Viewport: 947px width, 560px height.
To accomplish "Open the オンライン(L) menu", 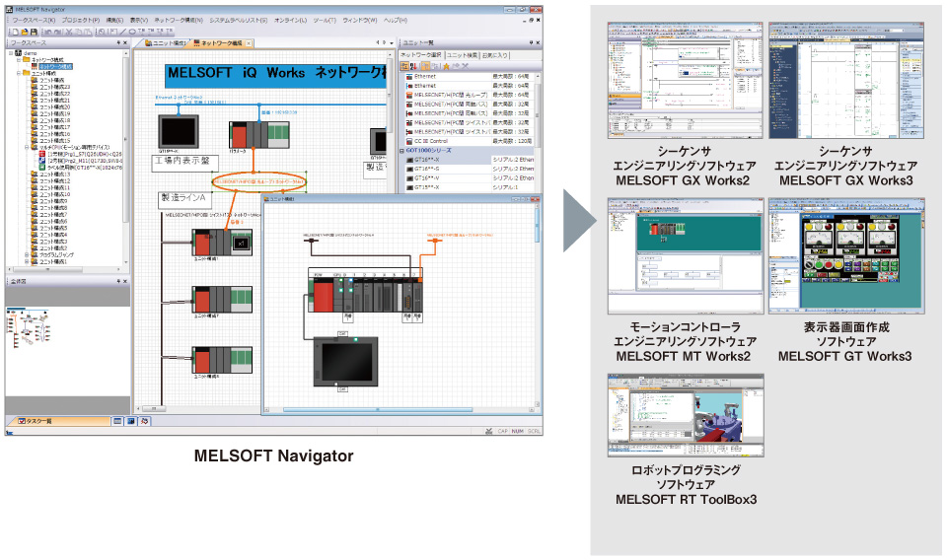I will click(290, 20).
